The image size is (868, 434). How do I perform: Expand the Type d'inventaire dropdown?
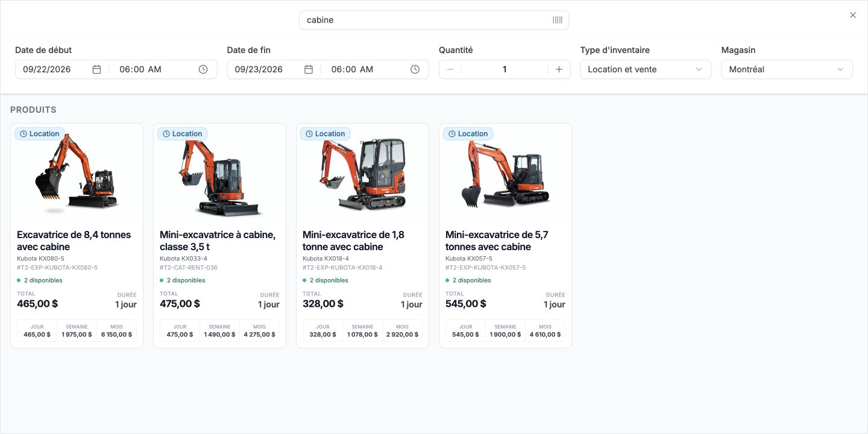646,69
